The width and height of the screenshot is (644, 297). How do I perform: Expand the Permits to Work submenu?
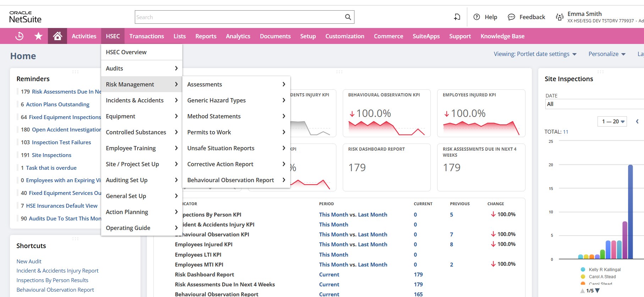point(236,132)
